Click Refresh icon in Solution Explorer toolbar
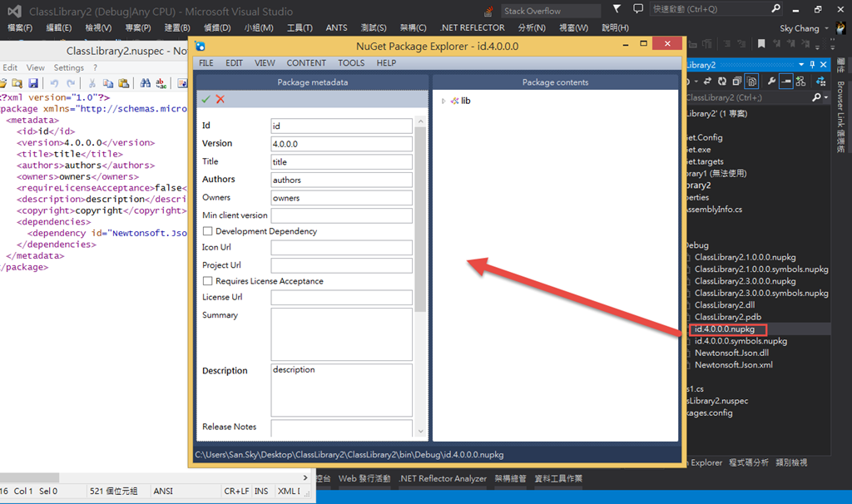Viewport: 852px width, 504px height. point(721,82)
